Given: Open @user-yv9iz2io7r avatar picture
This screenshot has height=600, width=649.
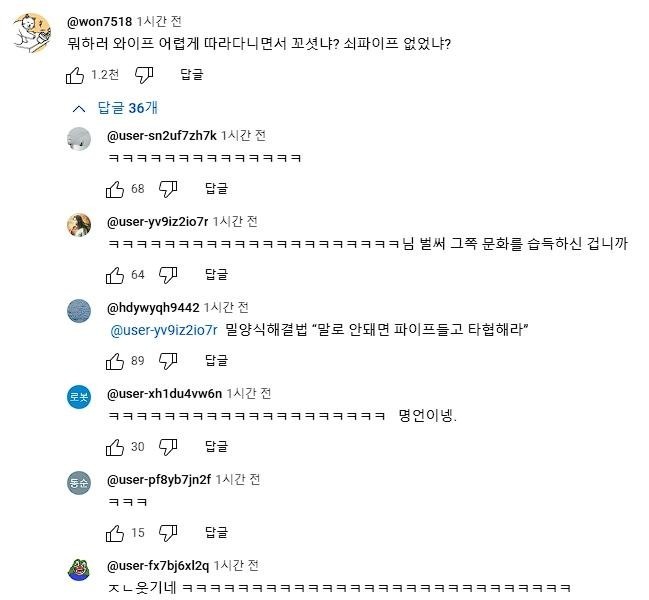Looking at the screenshot, I should tap(79, 224).
